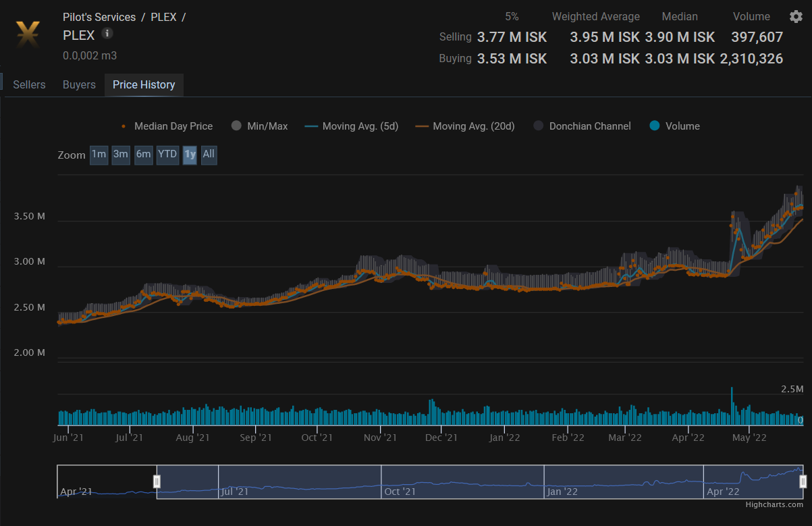Set zoom range to 1m

coord(99,155)
